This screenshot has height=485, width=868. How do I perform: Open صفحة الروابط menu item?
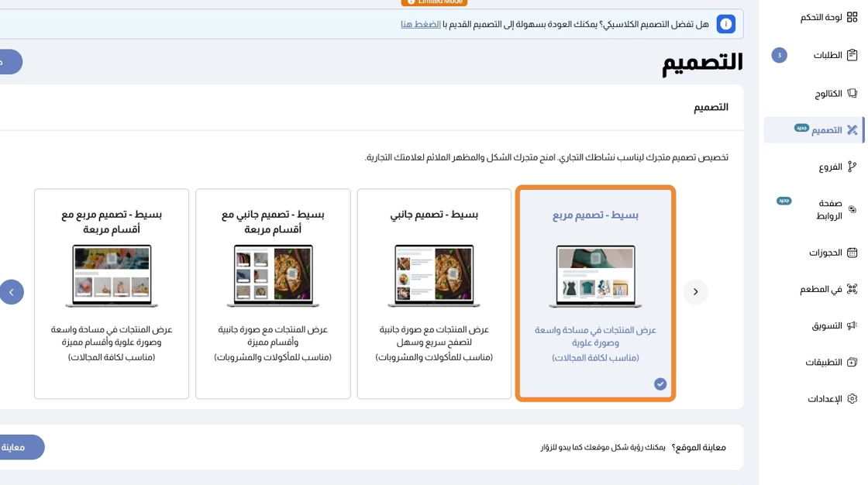coord(829,209)
